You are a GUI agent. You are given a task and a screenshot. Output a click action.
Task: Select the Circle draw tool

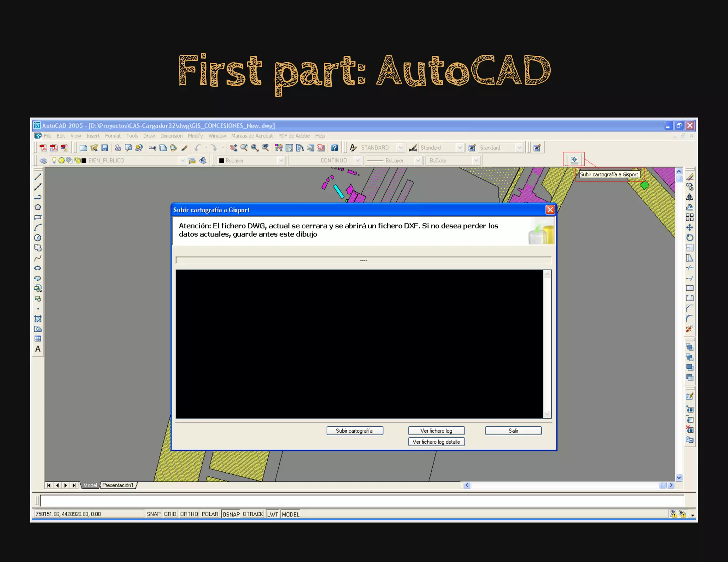[38, 238]
